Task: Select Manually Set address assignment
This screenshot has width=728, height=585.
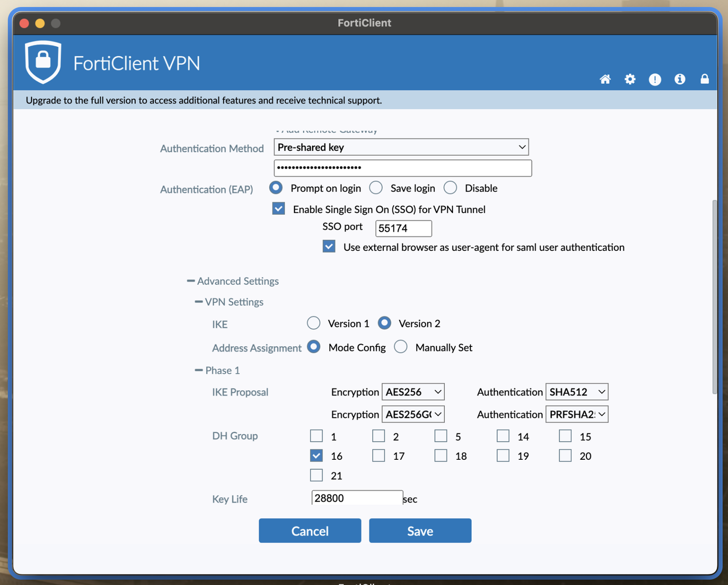Action: 401,347
